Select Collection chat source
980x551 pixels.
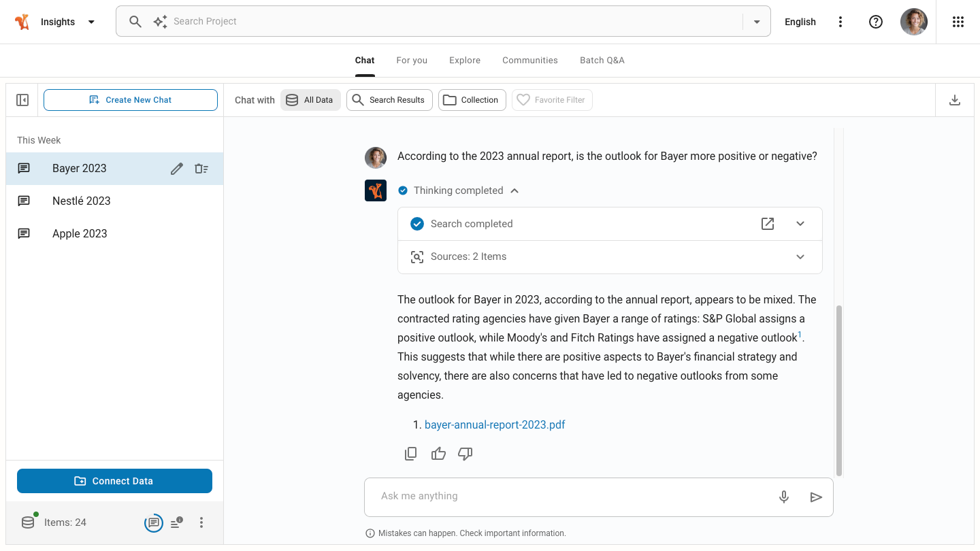click(x=472, y=100)
